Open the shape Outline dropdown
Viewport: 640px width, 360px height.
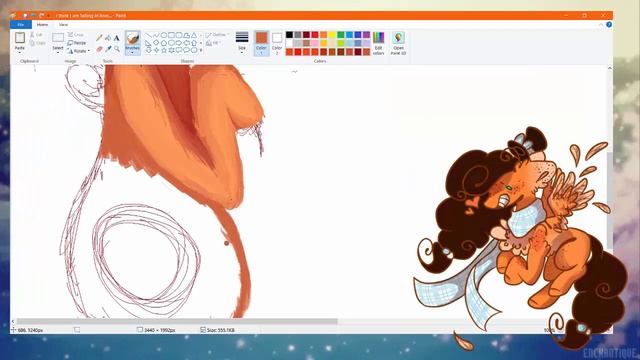pos(217,35)
